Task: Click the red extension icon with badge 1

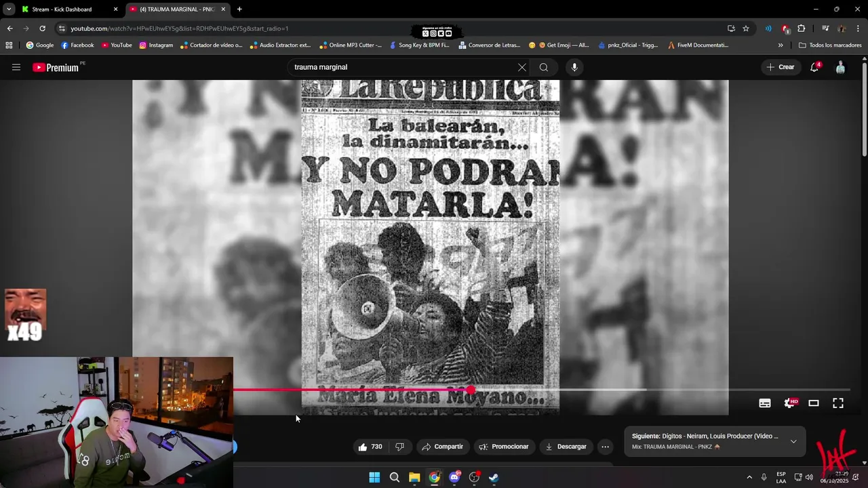Action: [x=785, y=28]
